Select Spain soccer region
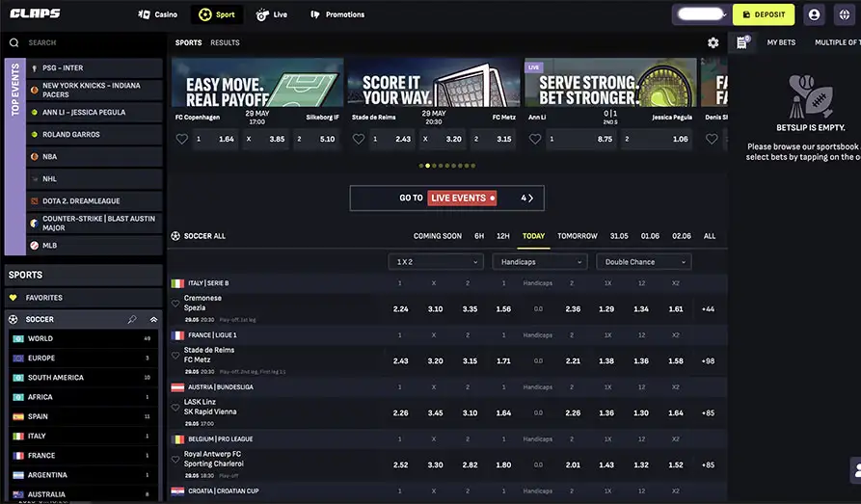Image resolution: width=861 pixels, height=504 pixels. 84,416
